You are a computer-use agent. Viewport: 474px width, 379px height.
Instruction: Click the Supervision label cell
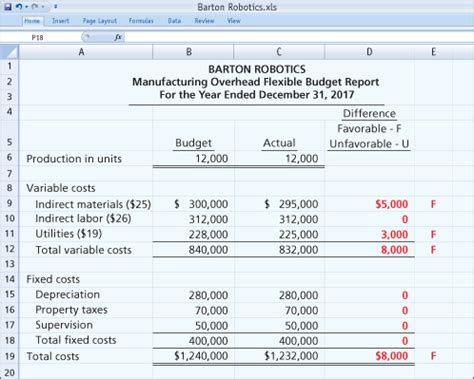(64, 325)
